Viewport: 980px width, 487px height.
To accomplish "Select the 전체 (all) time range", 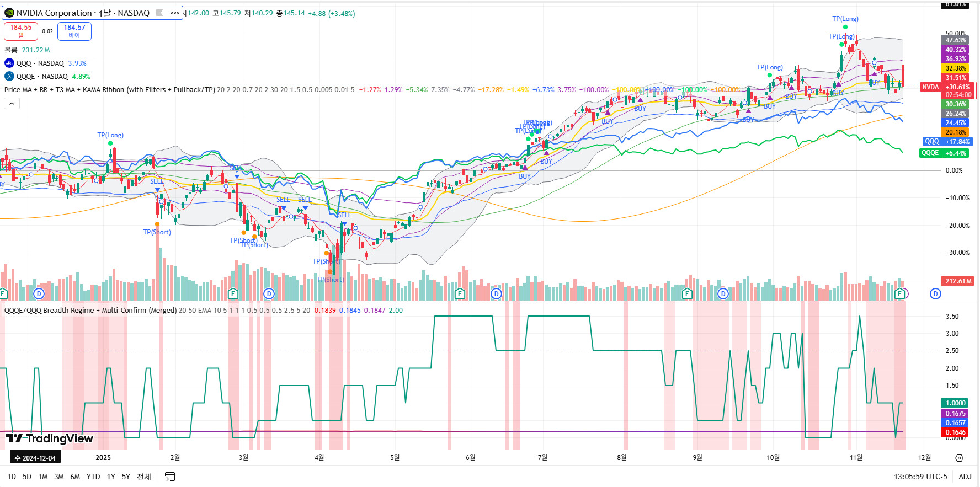I will point(144,477).
